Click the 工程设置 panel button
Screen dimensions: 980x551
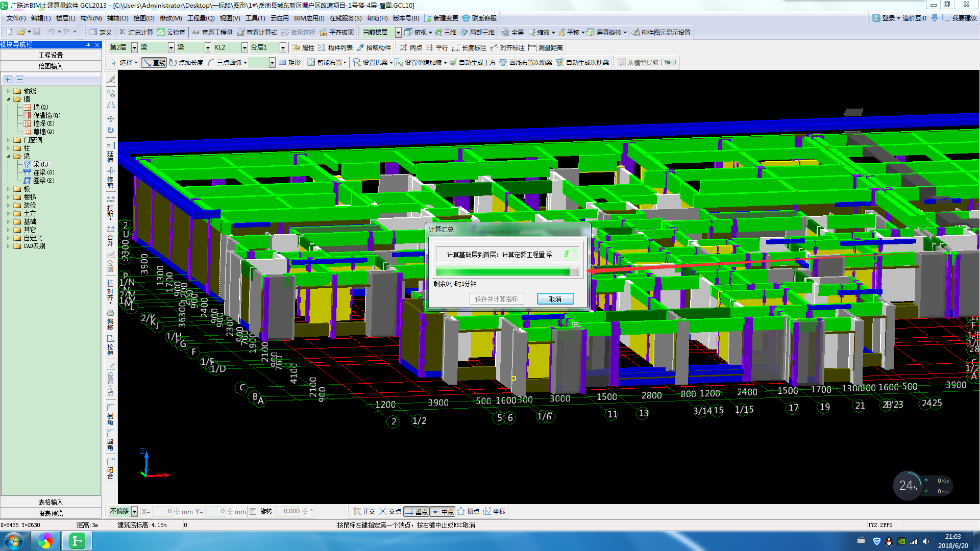pos(51,55)
